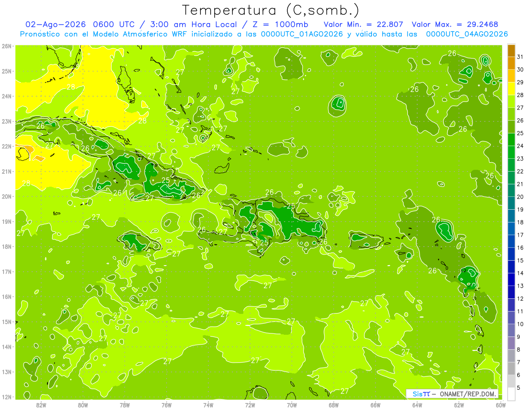Click the 15 label on the color legend
This screenshot has width=532, height=411.
pyautogui.click(x=520, y=261)
